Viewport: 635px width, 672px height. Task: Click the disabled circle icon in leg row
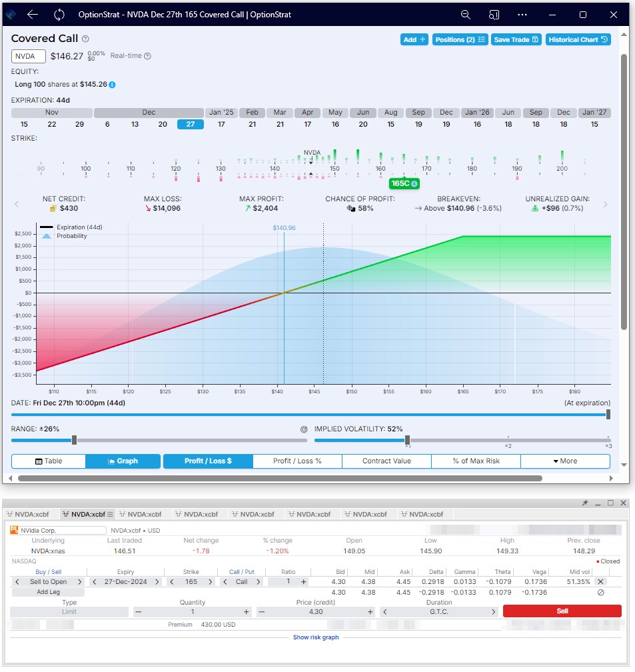pyautogui.click(x=601, y=593)
